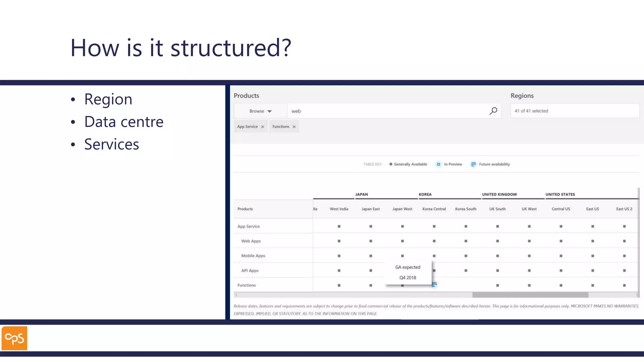Click the East US 2 column header

click(624, 209)
